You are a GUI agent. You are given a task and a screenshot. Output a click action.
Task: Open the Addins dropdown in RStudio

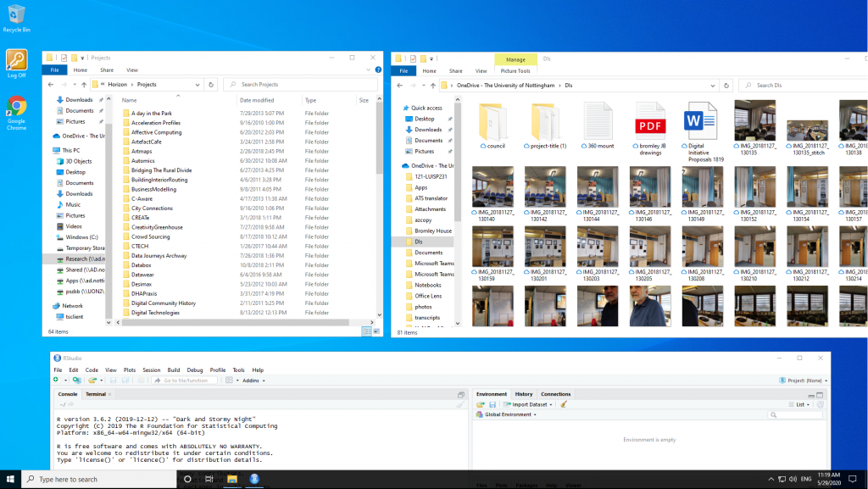(253, 381)
